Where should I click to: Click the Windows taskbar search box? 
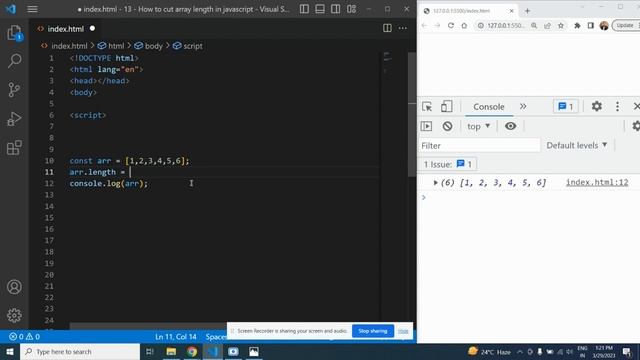point(80,351)
